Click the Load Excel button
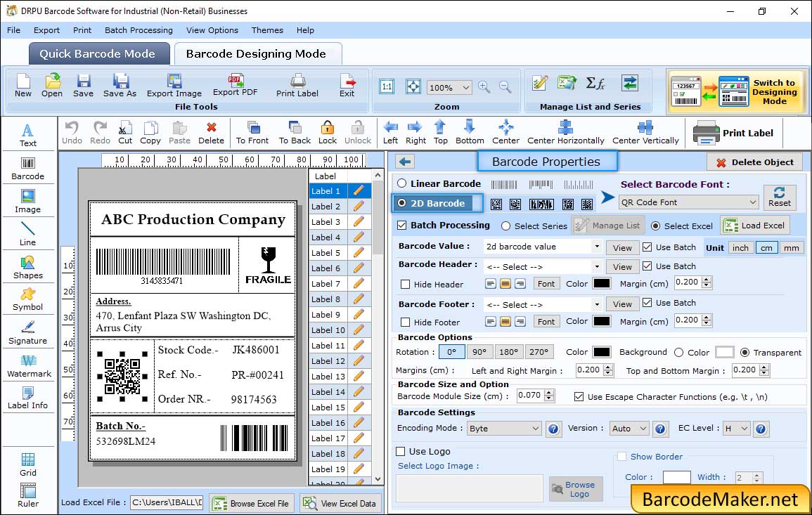 pyautogui.click(x=755, y=226)
